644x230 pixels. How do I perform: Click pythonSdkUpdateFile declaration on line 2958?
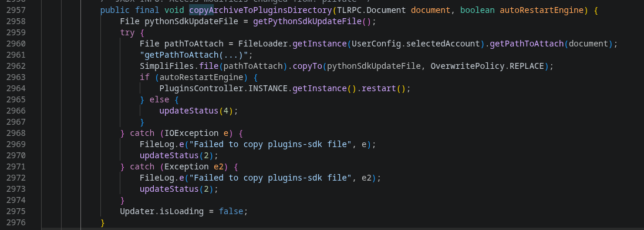coord(191,21)
